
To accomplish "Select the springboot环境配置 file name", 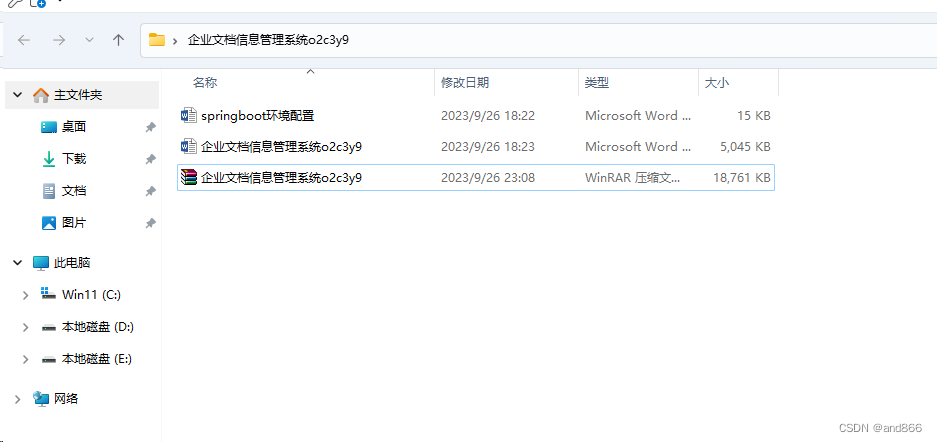I will click(x=258, y=115).
